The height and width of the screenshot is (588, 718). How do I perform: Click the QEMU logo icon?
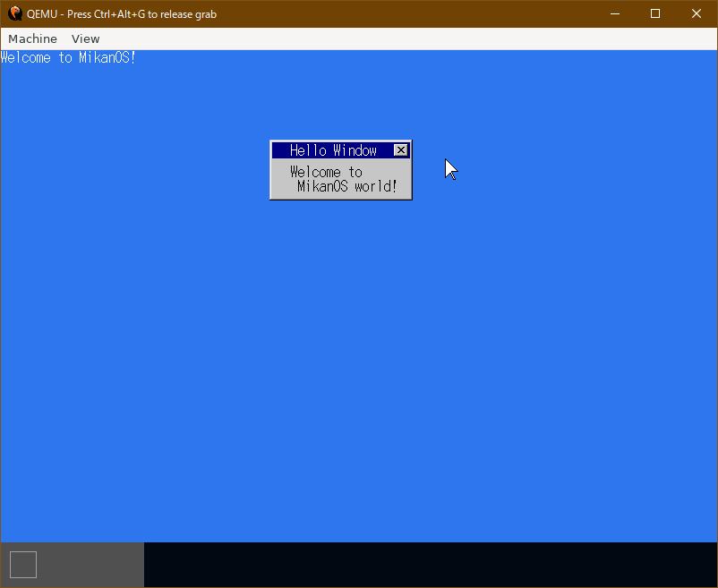tap(14, 13)
